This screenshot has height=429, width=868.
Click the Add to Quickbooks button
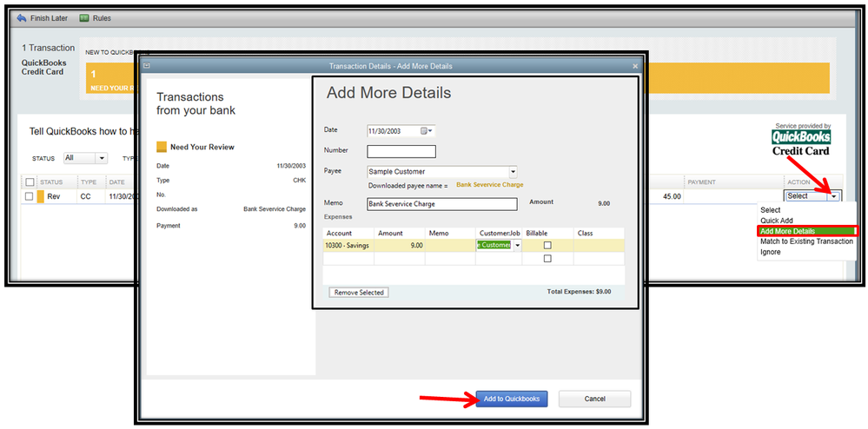[x=512, y=399]
